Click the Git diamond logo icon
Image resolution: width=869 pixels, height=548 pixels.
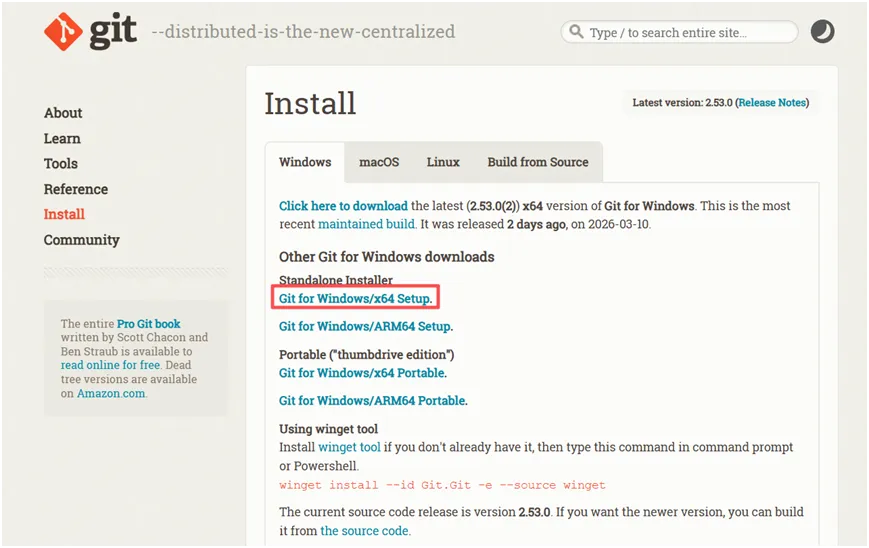tap(63, 32)
